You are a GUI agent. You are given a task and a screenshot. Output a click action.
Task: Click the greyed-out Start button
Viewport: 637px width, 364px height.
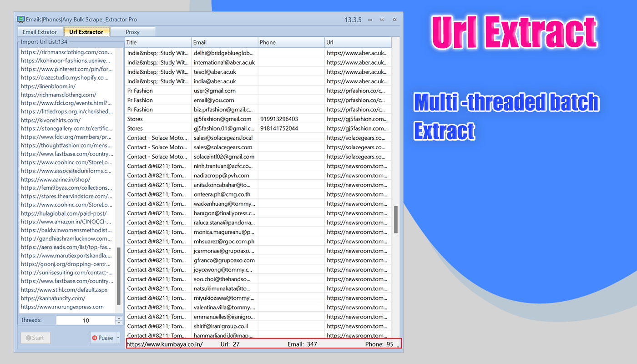point(35,338)
